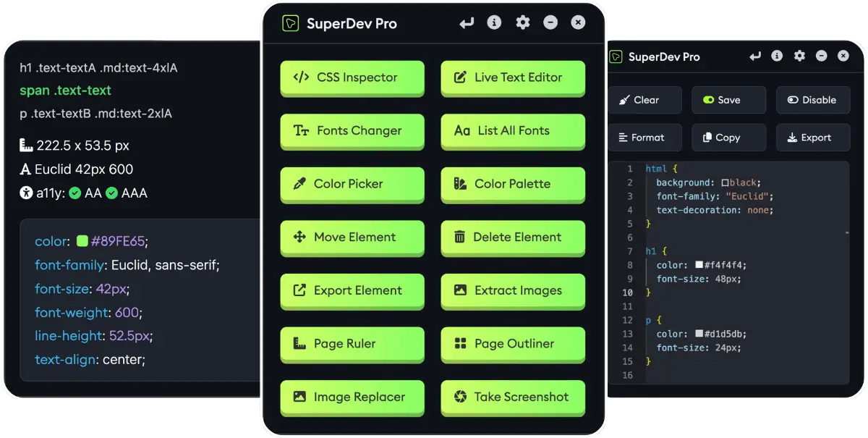Activate the Delete Element tool
This screenshot has height=438, width=868.
513,237
